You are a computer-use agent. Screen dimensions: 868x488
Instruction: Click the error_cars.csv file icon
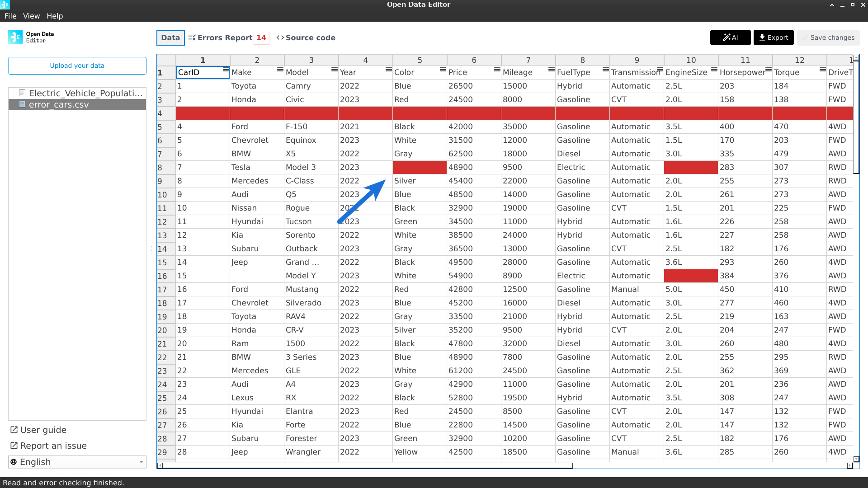point(22,104)
